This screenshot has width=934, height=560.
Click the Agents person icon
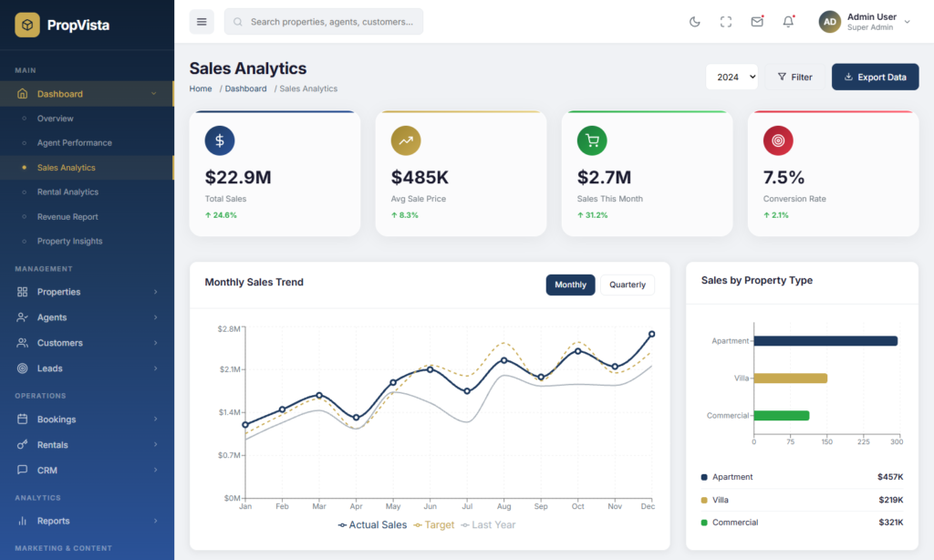point(23,317)
